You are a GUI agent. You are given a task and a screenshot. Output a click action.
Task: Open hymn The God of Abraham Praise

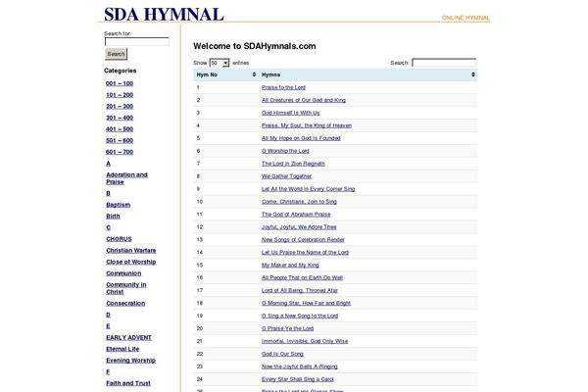(296, 215)
